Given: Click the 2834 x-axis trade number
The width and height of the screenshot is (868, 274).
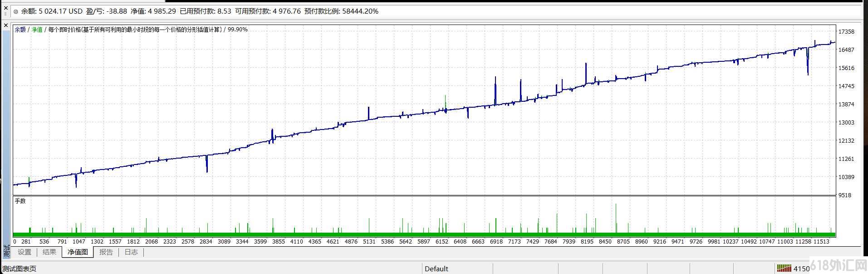Looking at the screenshot, I should click(206, 242).
